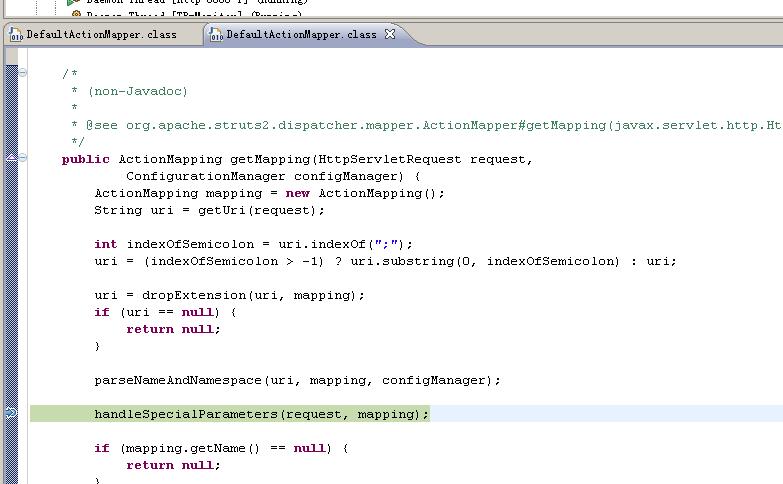The width and height of the screenshot is (783, 484).
Task: Collapse the non-Javadoc comment block
Action: (22, 73)
